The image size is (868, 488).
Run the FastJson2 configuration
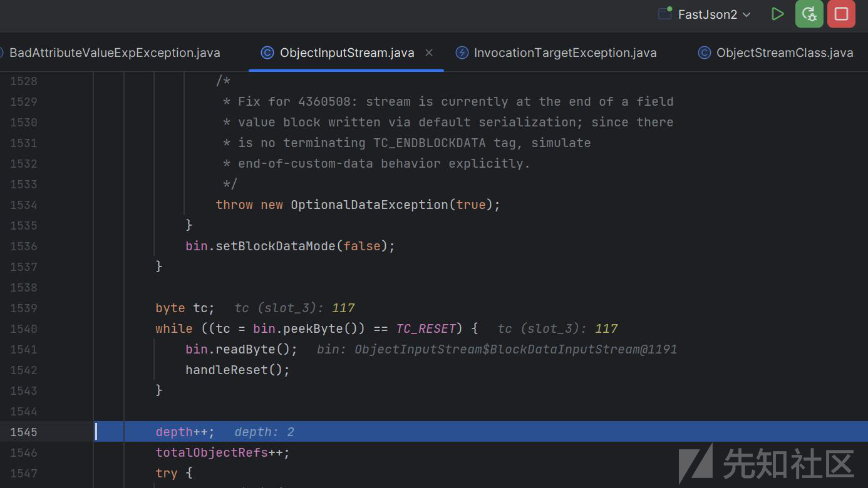[x=777, y=14]
